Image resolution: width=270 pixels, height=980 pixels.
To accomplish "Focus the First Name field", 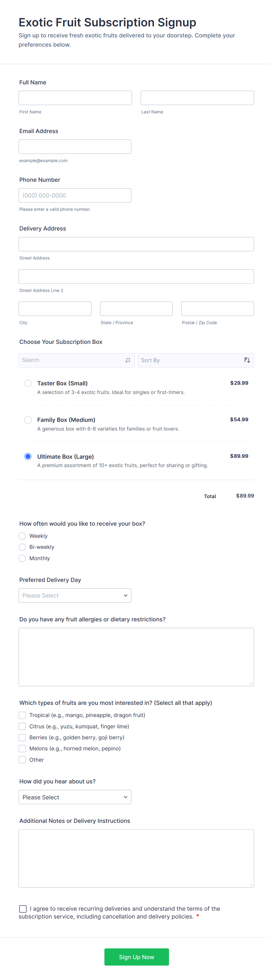I will coord(75,98).
